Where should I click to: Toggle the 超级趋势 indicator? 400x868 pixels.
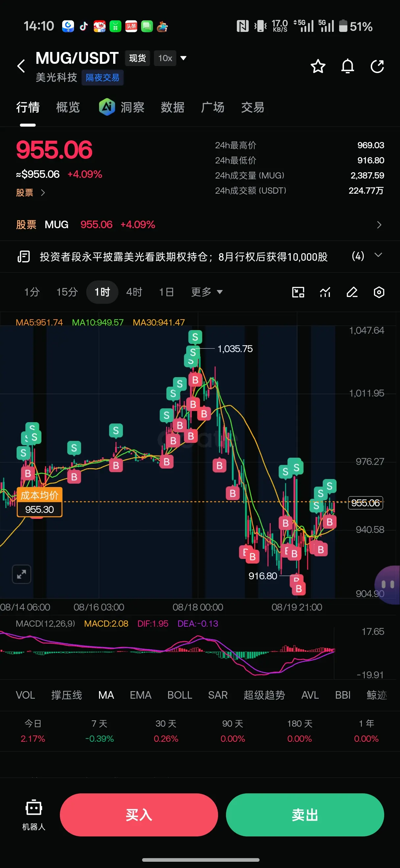[264, 695]
